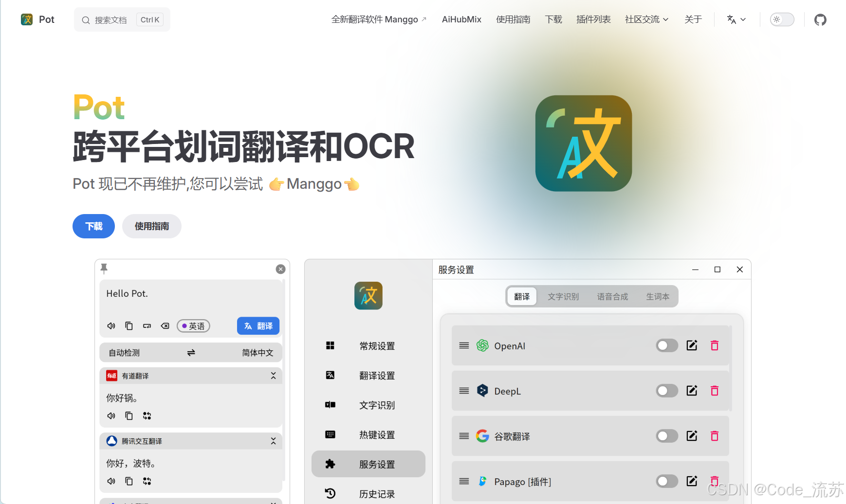
Task: Expand the 社区交流 navbar dropdown
Action: pos(646,19)
